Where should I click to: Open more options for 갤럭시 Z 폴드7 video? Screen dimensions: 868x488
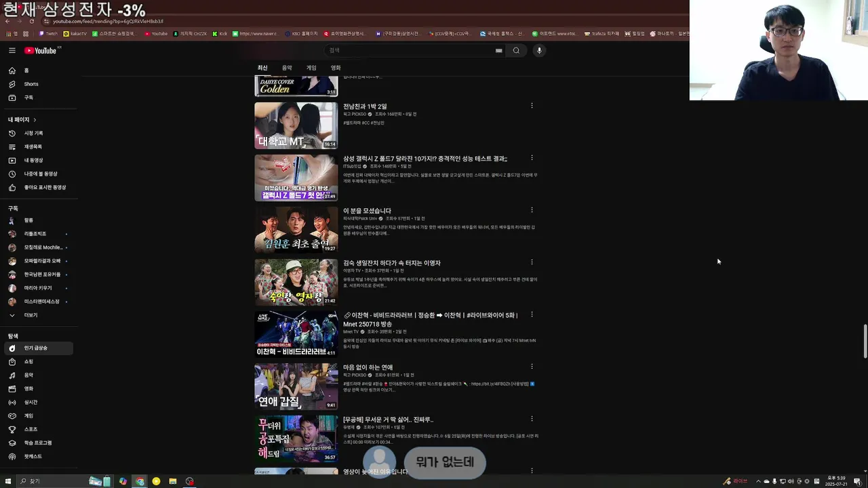532,158
